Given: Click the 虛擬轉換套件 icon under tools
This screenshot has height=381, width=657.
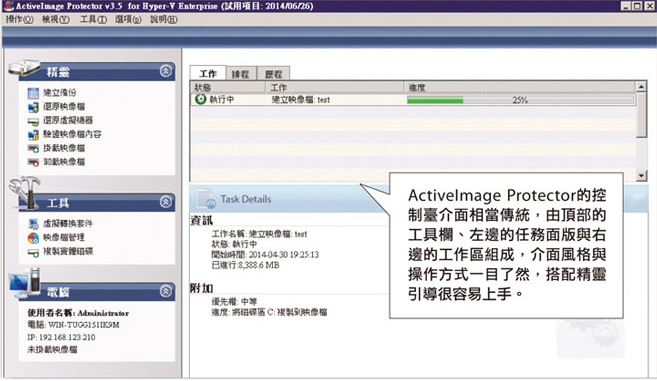Looking at the screenshot, I should pyautogui.click(x=33, y=224).
